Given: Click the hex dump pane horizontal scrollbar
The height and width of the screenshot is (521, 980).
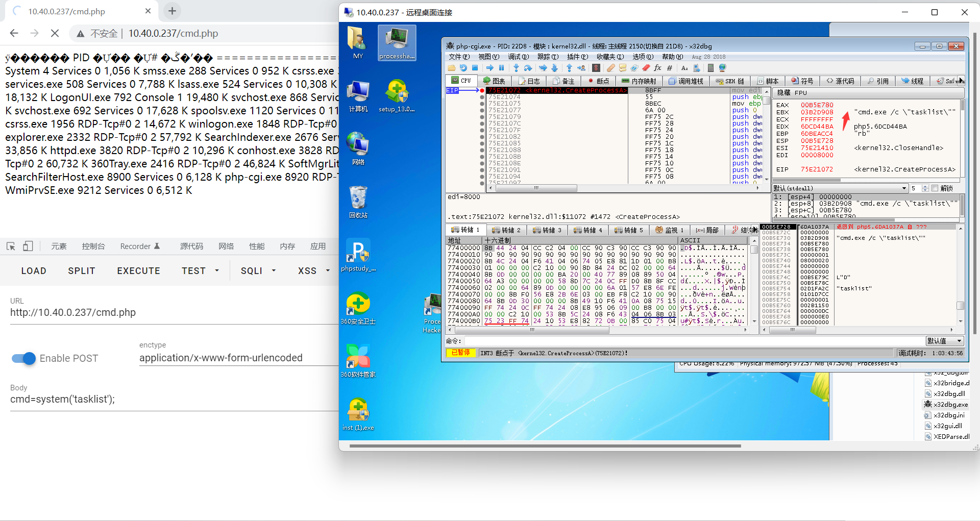Looking at the screenshot, I should click(x=531, y=330).
